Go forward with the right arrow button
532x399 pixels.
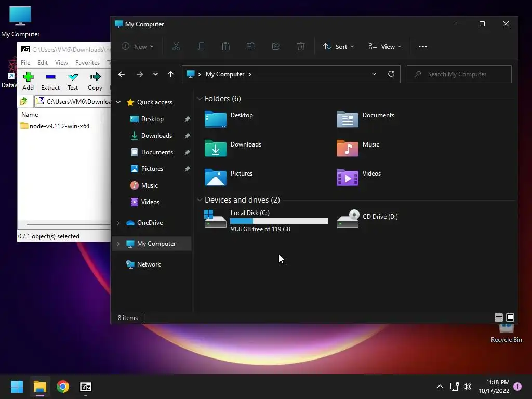click(139, 74)
